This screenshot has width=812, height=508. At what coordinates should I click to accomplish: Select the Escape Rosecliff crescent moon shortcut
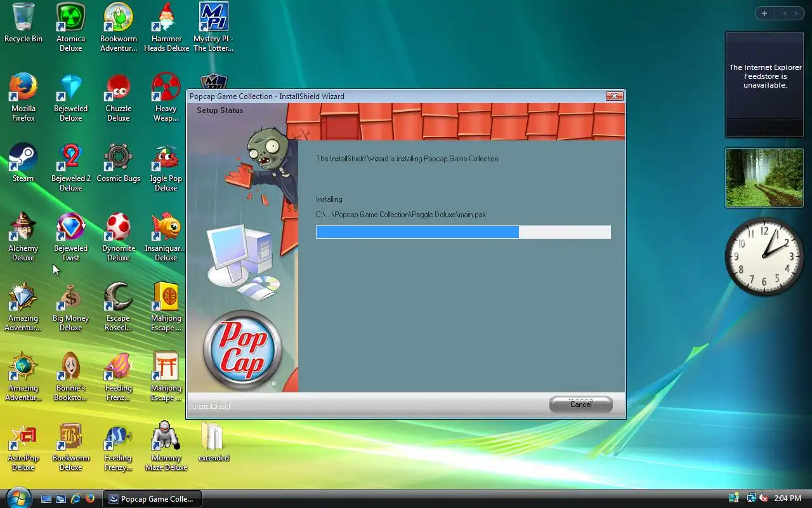pyautogui.click(x=119, y=307)
